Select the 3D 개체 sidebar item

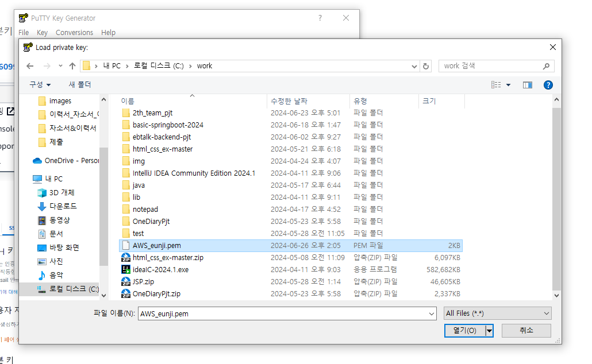click(62, 193)
